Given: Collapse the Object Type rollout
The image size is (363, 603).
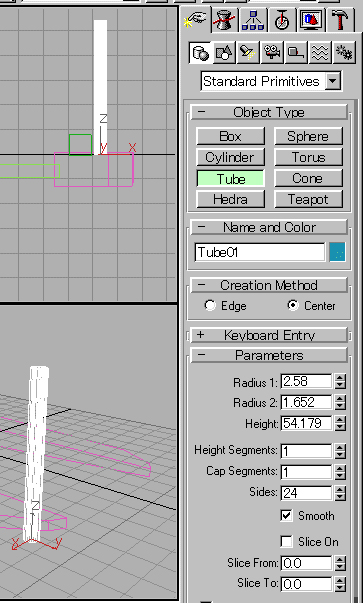Looking at the screenshot, I should (269, 112).
